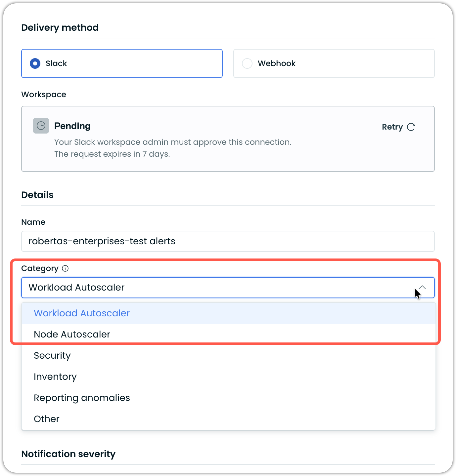Screen dimensions: 456x476
Task: Choose the Webhook delivery method card
Action: pos(334,63)
